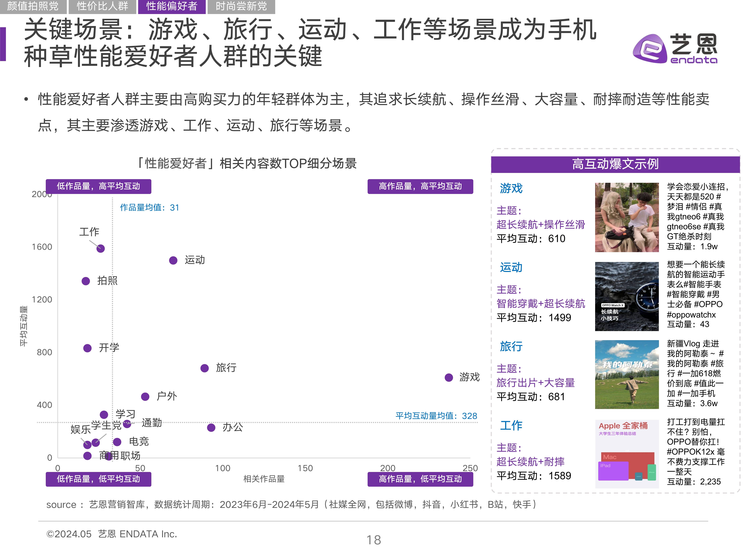This screenshot has height=560, width=747.
Task: Click the 平均互动量均值：328 annotation
Action: tap(436, 416)
